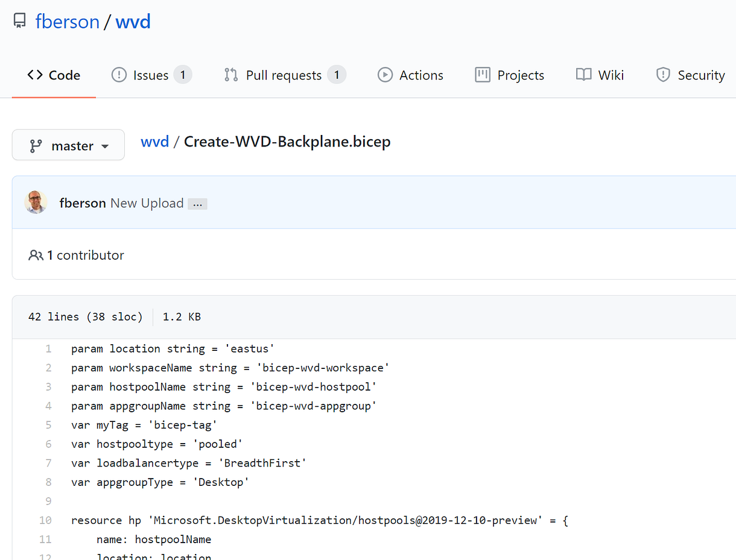736x560 pixels.
Task: Click the 1 contributor text
Action: pyautogui.click(x=86, y=255)
